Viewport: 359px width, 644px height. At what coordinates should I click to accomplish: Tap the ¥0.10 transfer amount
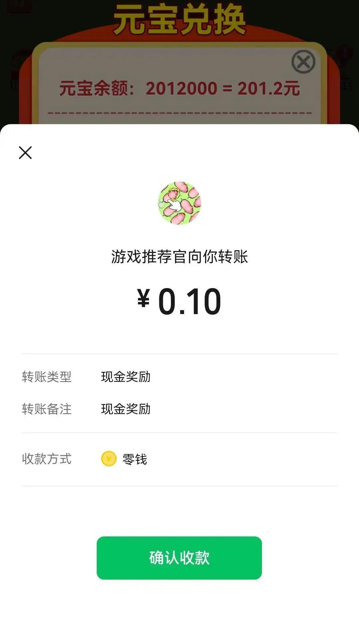(179, 301)
